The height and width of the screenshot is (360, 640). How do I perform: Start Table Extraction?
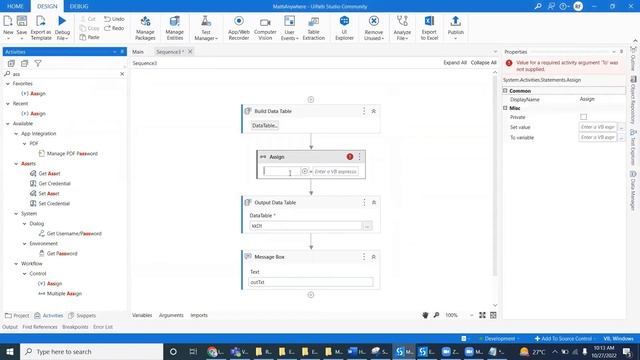[313, 27]
